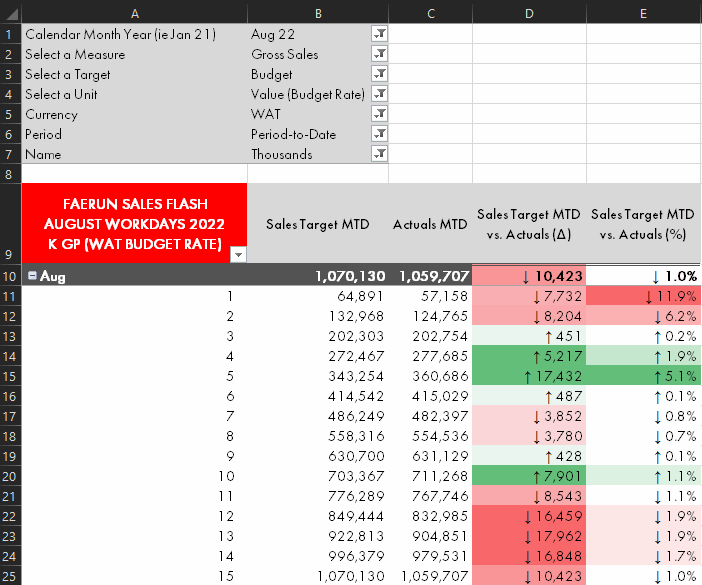Select column B header
The width and height of the screenshot is (702, 585).
(x=318, y=13)
